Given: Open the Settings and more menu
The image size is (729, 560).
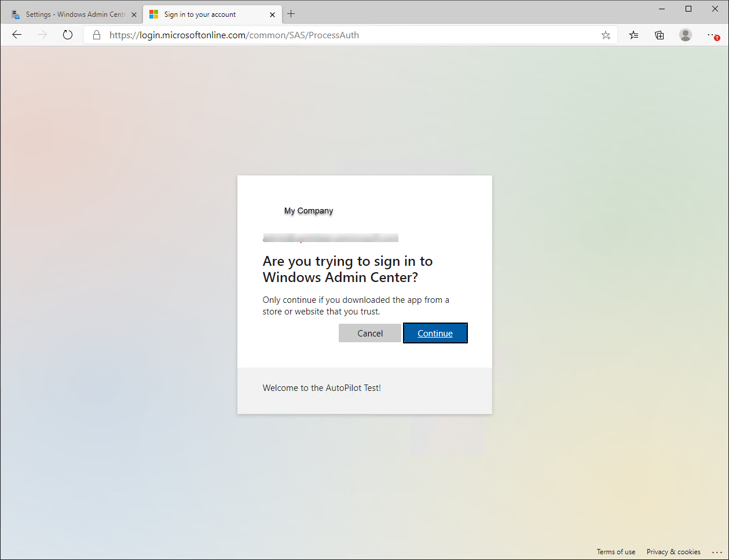Looking at the screenshot, I should click(x=713, y=35).
